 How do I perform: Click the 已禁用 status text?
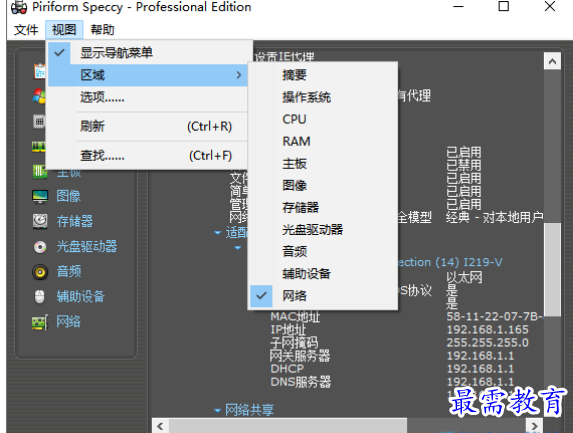pos(464,165)
